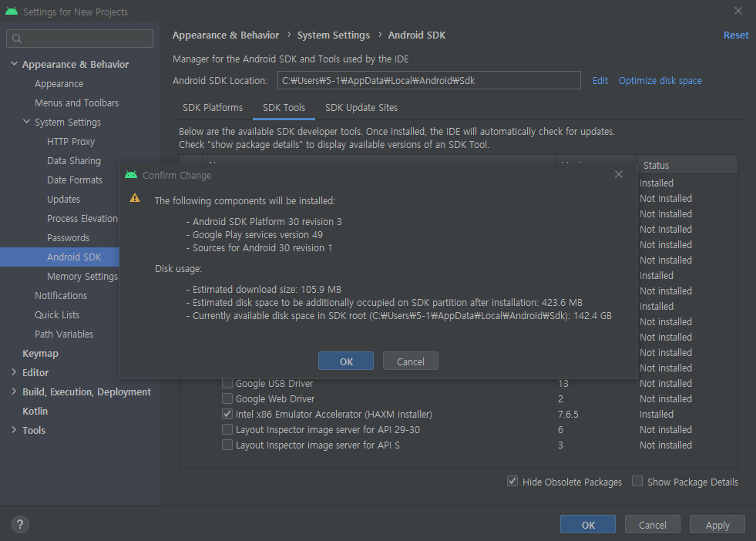Click 'Google Play services version 49' line
756x541 pixels.
[x=257, y=234]
